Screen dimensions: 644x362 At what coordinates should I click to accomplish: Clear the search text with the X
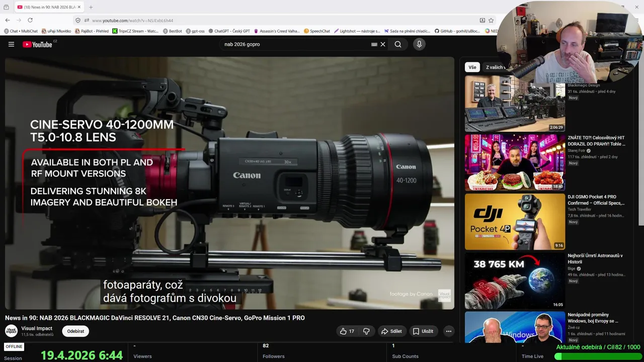[x=383, y=44]
